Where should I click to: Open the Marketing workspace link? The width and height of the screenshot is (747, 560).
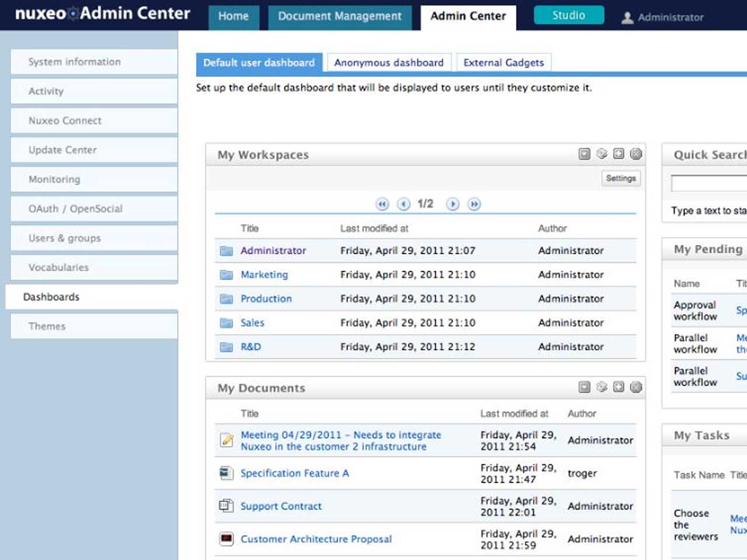tap(264, 275)
